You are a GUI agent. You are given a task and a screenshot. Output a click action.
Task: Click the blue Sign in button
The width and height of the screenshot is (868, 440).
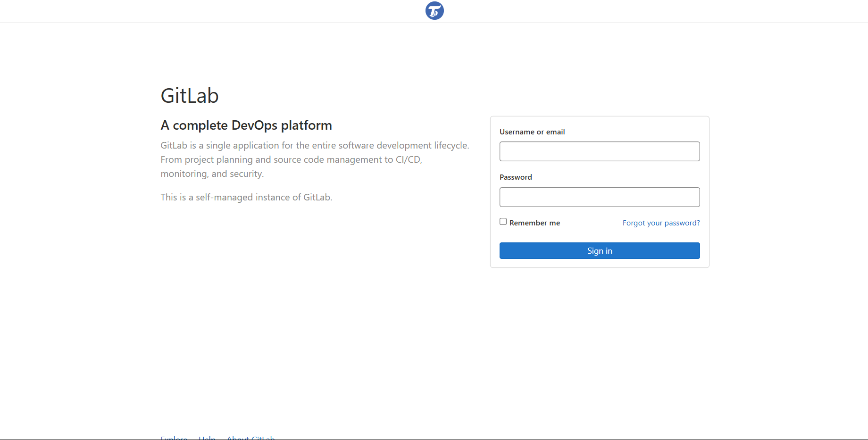point(600,251)
